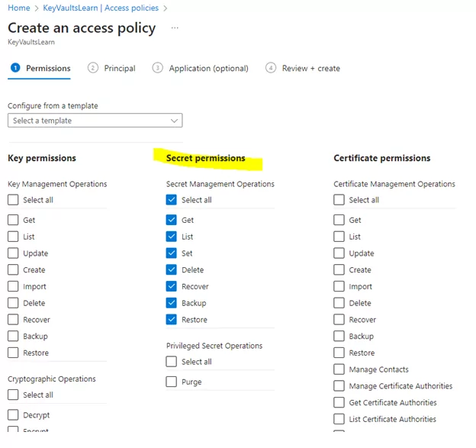Open the ellipsis more options menu
The image size is (476, 448).
coord(175,28)
